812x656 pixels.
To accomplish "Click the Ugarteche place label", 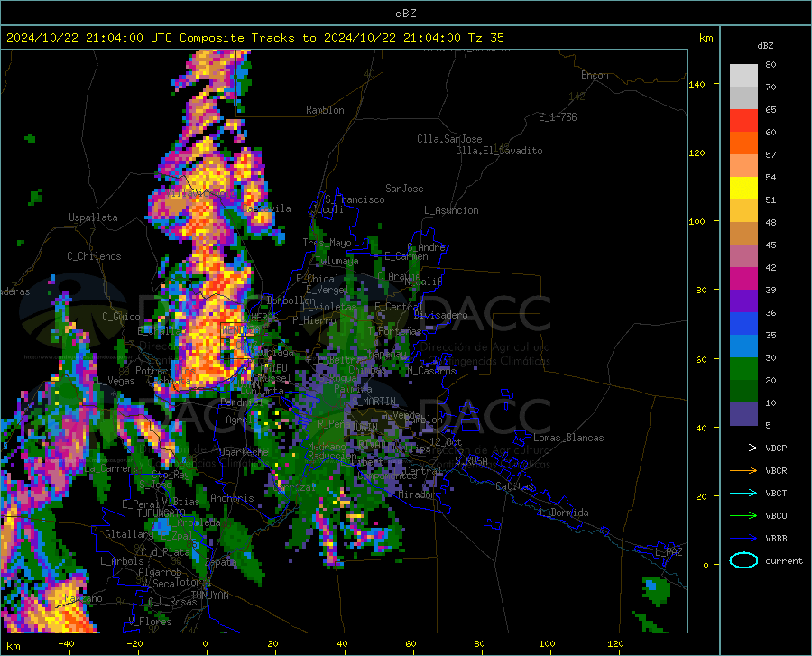I will pyautogui.click(x=244, y=451).
